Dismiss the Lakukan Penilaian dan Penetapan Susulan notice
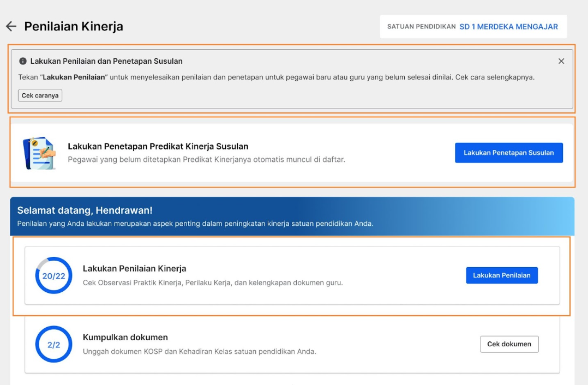 561,61
